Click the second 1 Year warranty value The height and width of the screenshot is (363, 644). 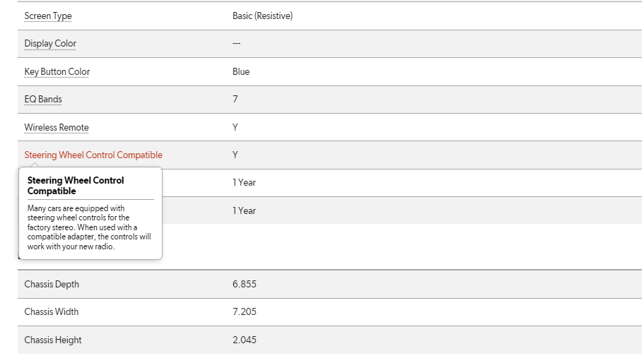tap(244, 211)
